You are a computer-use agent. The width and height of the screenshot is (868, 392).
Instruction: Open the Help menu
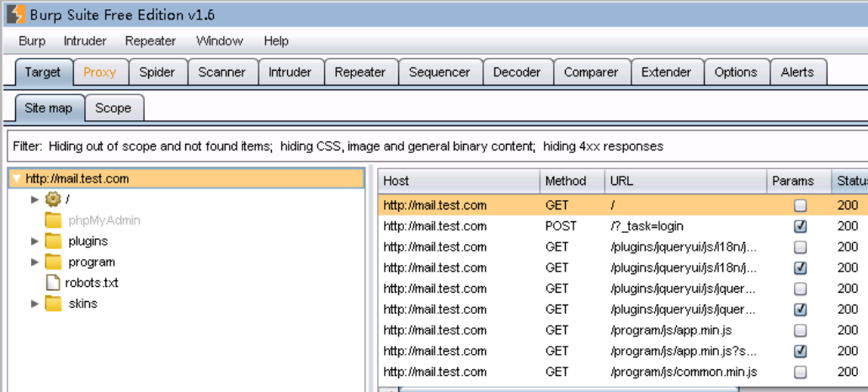[x=276, y=41]
